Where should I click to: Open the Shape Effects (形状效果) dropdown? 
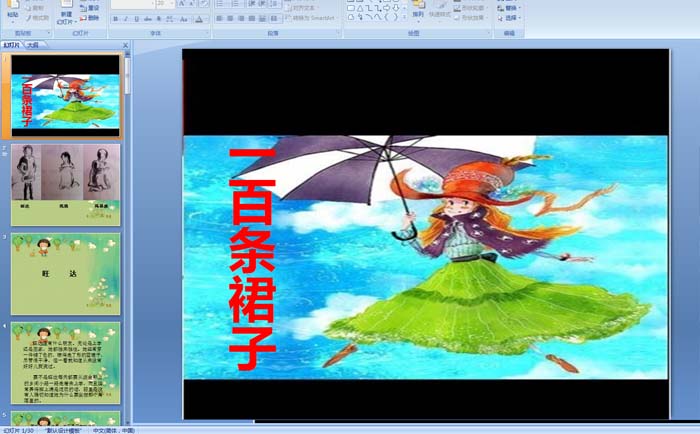[471, 18]
